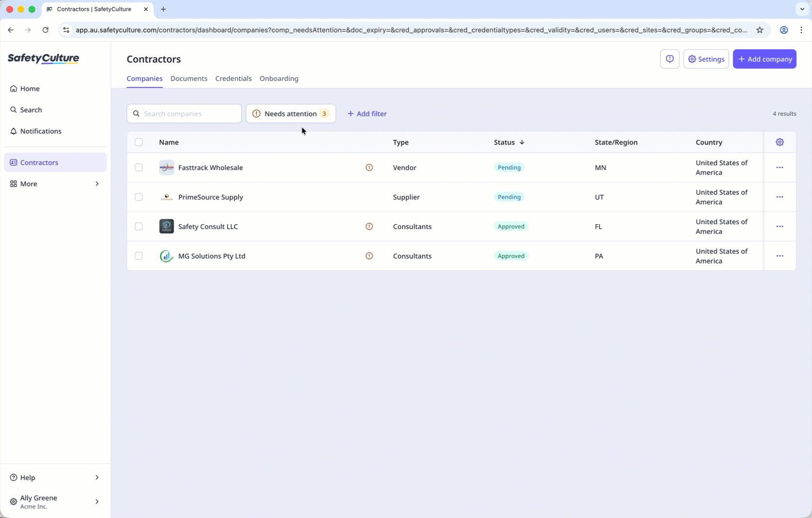Expand the More menu in sidebar
The height and width of the screenshot is (518, 812).
(x=55, y=184)
